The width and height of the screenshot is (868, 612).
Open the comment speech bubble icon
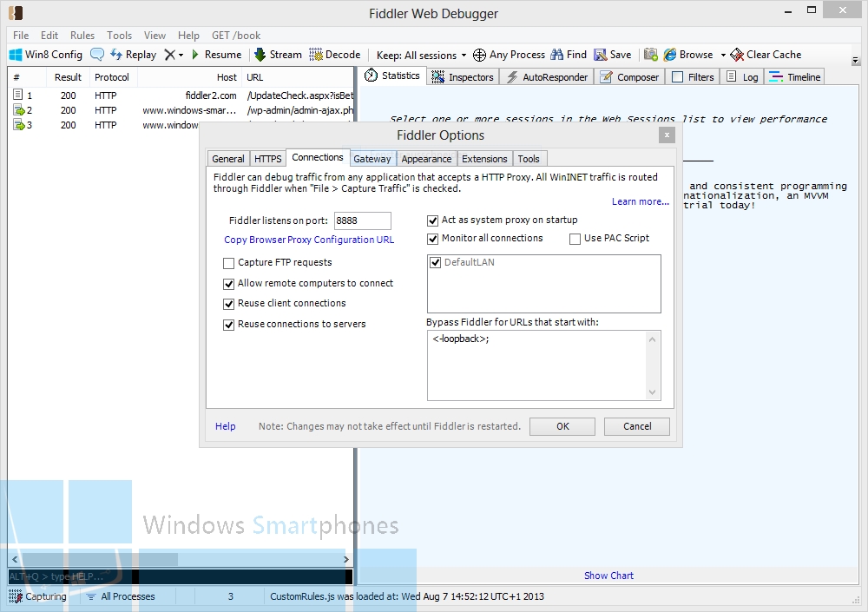(97, 55)
